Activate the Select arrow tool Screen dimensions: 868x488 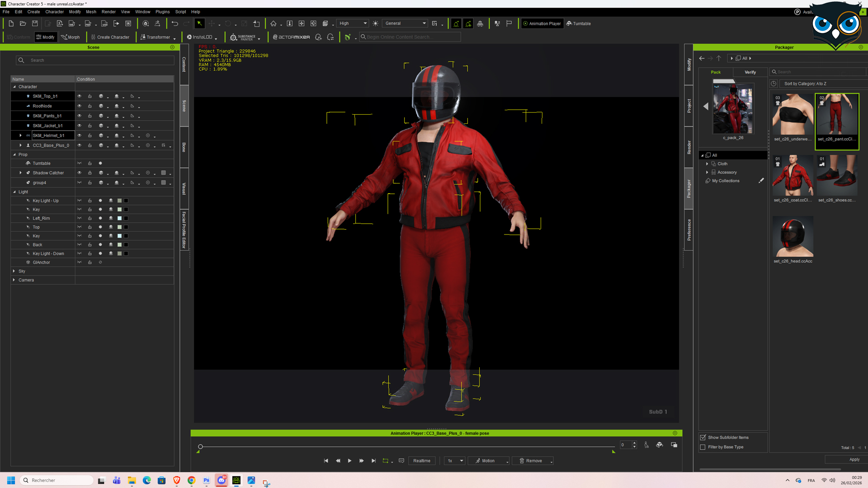tap(199, 23)
